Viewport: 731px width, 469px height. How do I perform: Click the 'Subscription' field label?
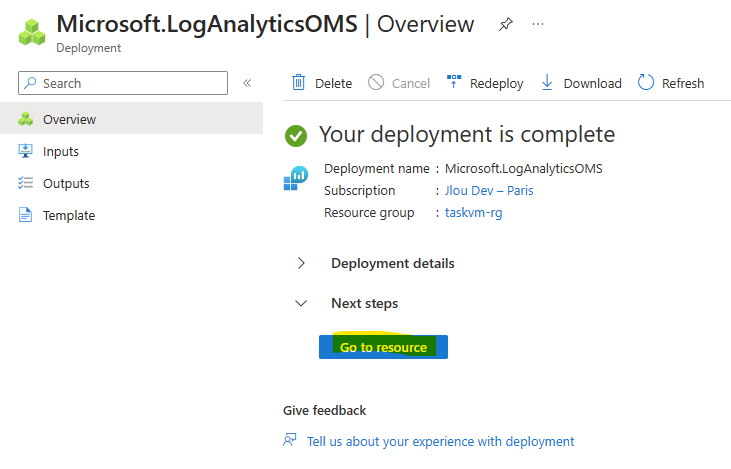click(359, 191)
